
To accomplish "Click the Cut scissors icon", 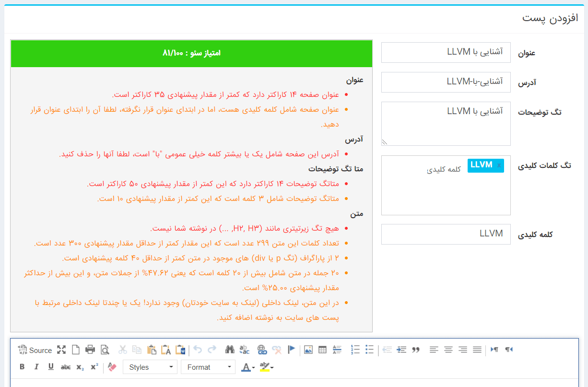I will pyautogui.click(x=123, y=350).
